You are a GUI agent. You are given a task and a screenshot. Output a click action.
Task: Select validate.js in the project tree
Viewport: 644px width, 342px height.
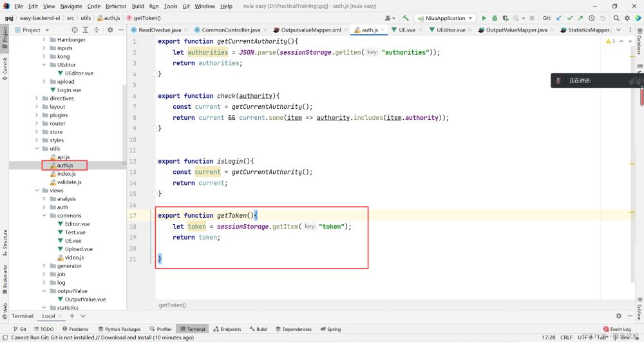pyautogui.click(x=69, y=182)
